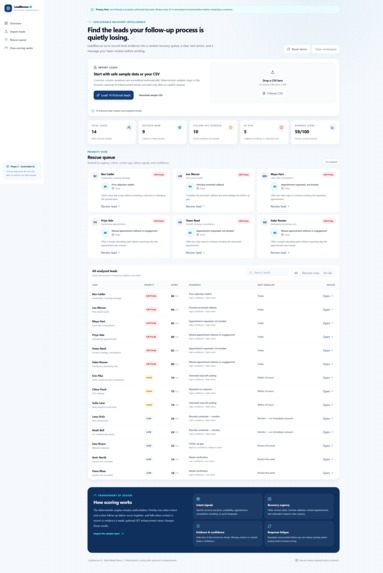Open Review lead for Owen Reed card

coord(195,253)
